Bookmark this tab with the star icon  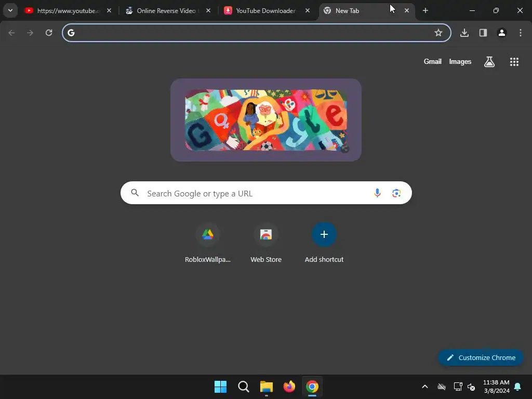[x=438, y=33]
